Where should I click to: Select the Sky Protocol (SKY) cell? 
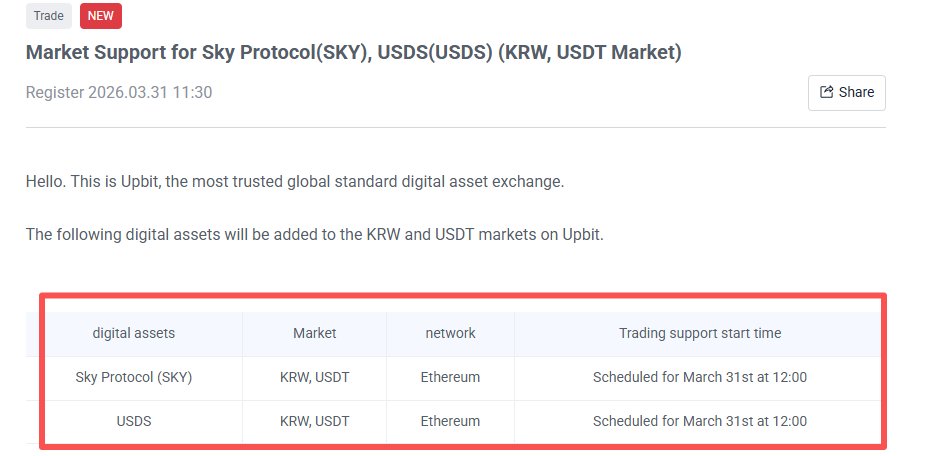133,378
